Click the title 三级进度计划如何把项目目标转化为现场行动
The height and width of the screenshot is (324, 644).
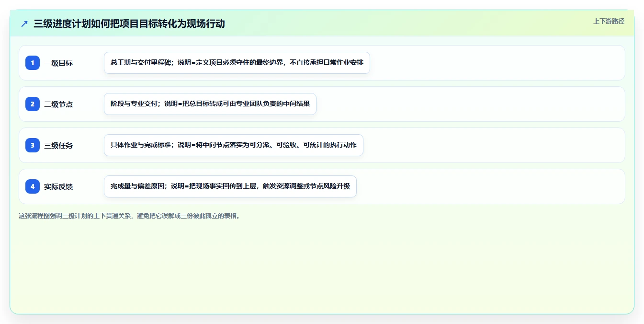tap(129, 23)
